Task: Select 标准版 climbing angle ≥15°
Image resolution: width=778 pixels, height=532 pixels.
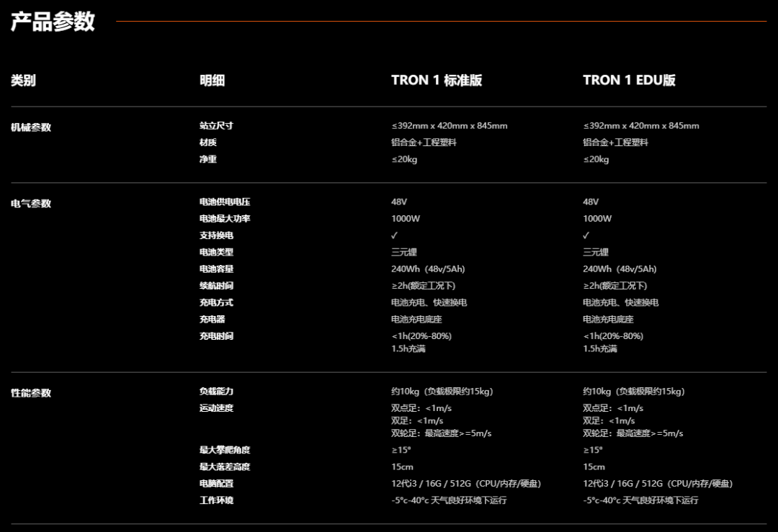Action: tap(401, 450)
